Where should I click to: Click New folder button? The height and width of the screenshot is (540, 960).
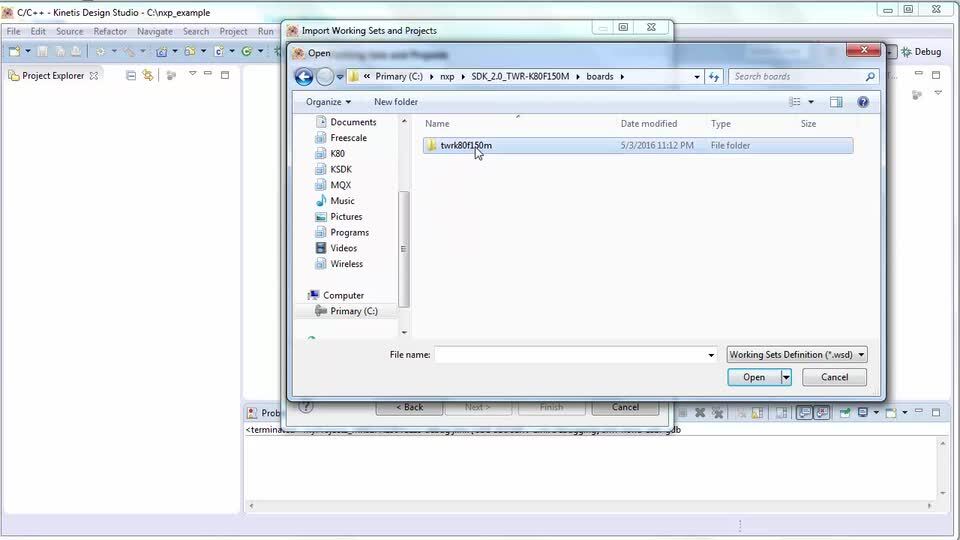click(x=396, y=102)
